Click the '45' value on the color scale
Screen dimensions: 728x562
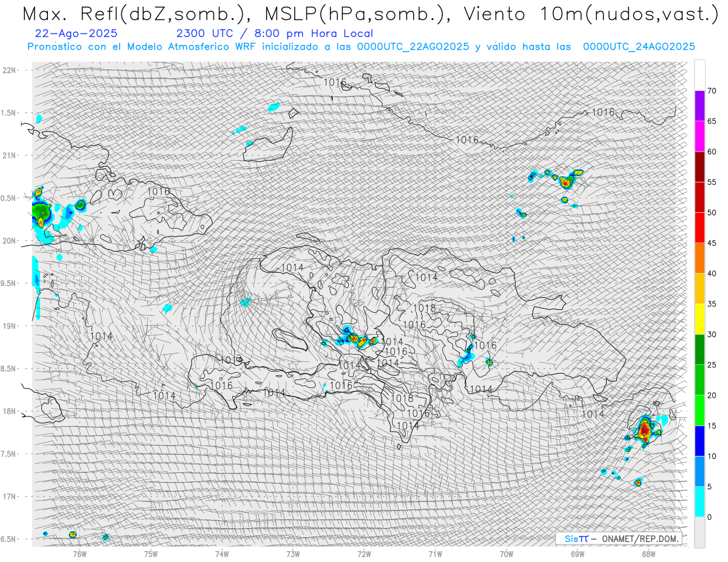pyautogui.click(x=712, y=243)
